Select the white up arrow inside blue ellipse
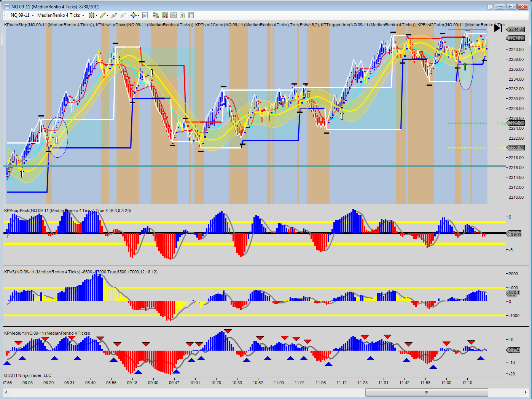 click(x=56, y=140)
